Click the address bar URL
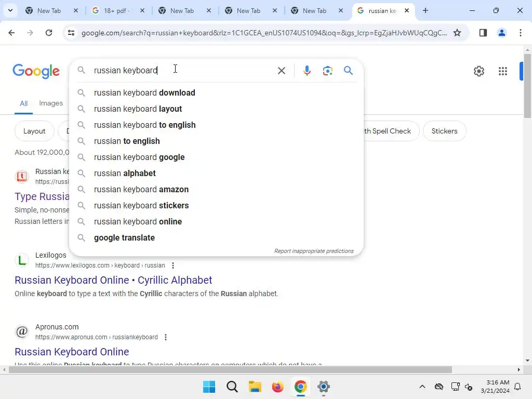The height and width of the screenshot is (399, 532). (x=264, y=33)
